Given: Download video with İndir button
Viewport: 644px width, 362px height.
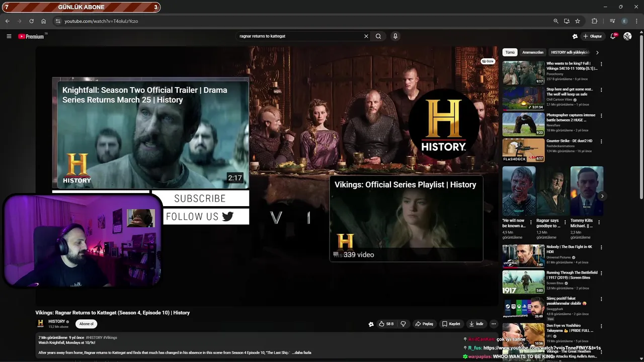Looking at the screenshot, I should pos(476,324).
